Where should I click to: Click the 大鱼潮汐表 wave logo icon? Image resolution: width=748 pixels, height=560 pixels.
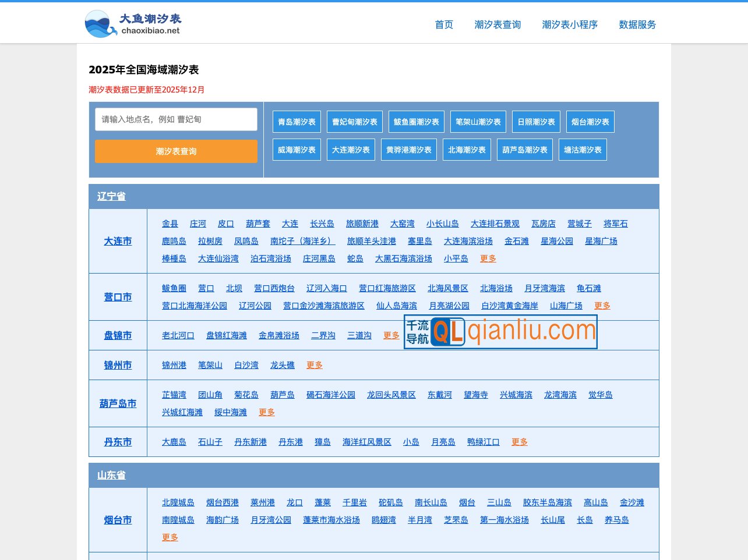pos(100,22)
